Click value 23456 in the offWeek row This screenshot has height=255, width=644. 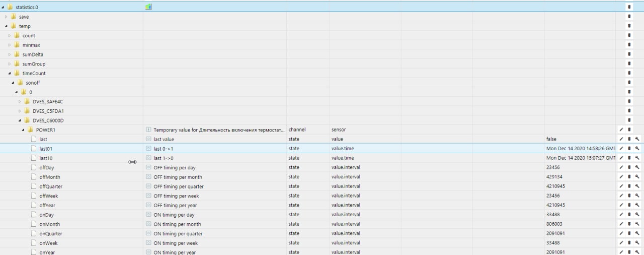(x=553, y=196)
